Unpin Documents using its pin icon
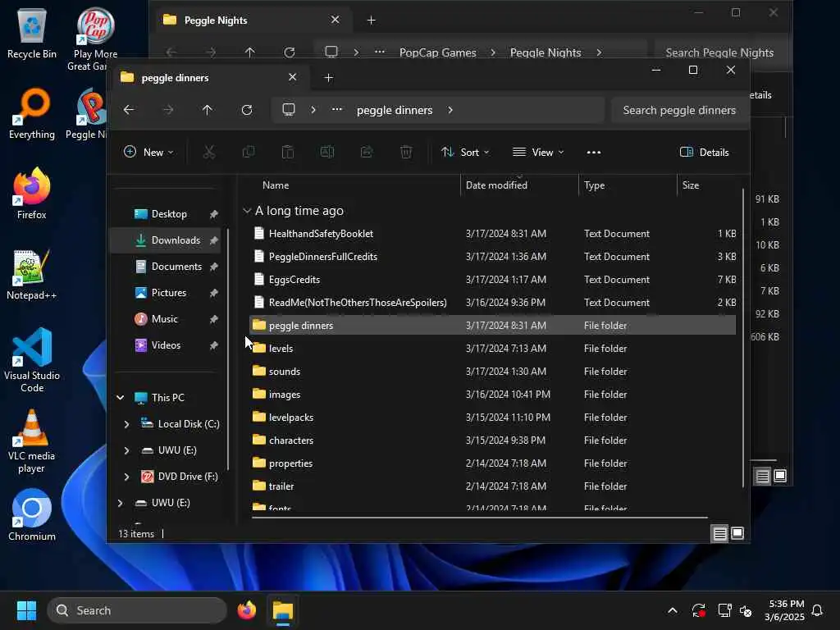 point(214,267)
